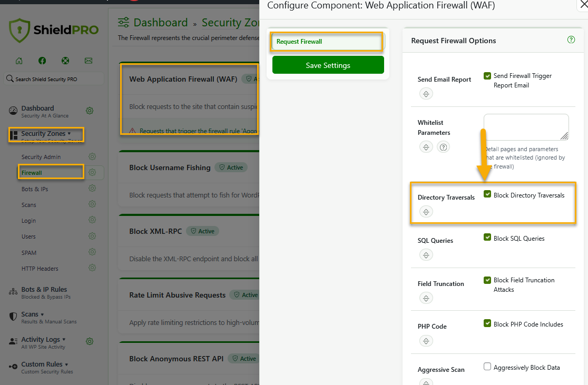Open Bots & IPs settings gear

tap(92, 188)
